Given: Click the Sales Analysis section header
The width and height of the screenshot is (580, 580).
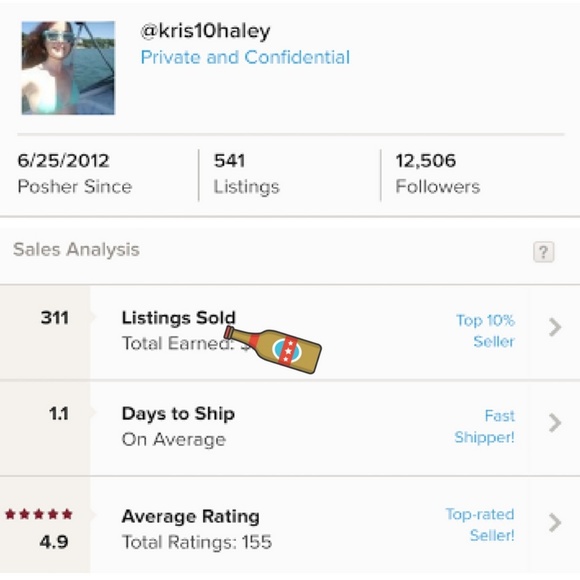Looking at the screenshot, I should point(76,250).
